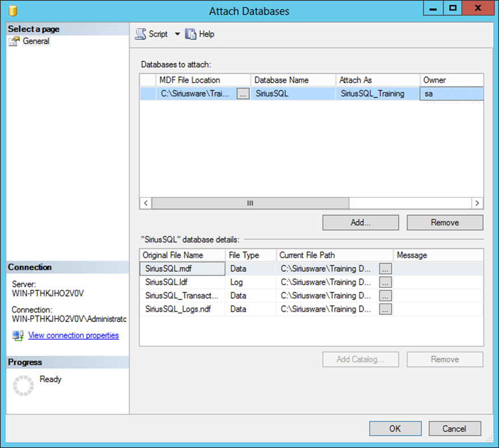Browse path for SiriusSQL.ldf log file
499x448 pixels.
click(x=386, y=282)
